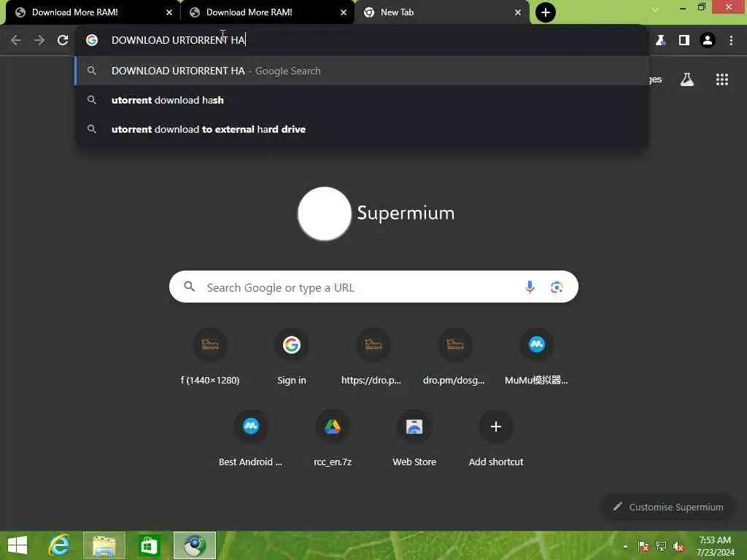Click the browser back arrow
The width and height of the screenshot is (747, 560).
pyautogui.click(x=16, y=40)
